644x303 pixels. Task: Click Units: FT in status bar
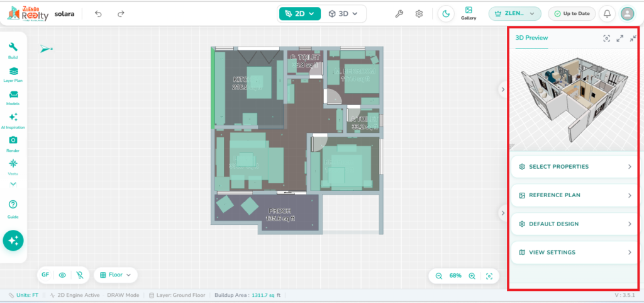[x=23, y=295]
